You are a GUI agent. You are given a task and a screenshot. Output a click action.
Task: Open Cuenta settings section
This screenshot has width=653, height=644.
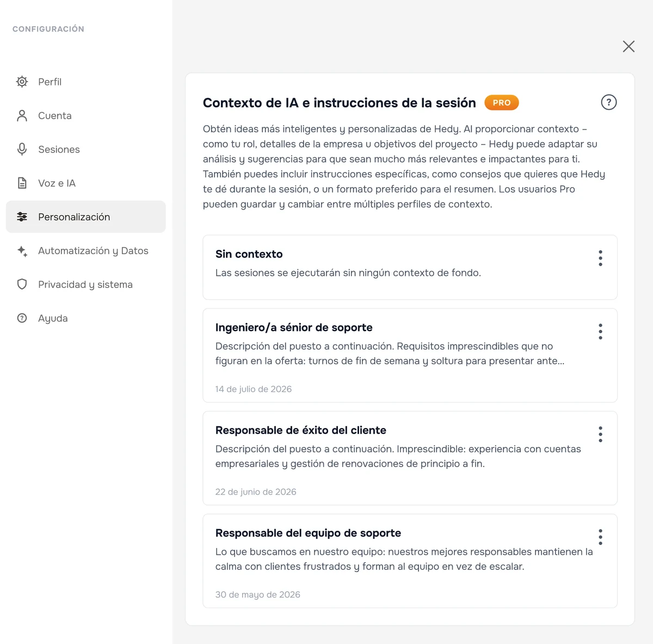86,115
